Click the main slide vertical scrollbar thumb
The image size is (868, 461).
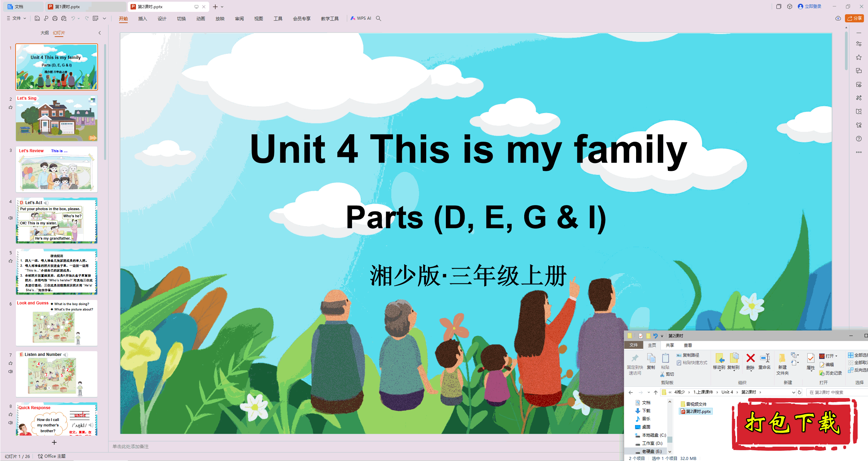pos(846,51)
